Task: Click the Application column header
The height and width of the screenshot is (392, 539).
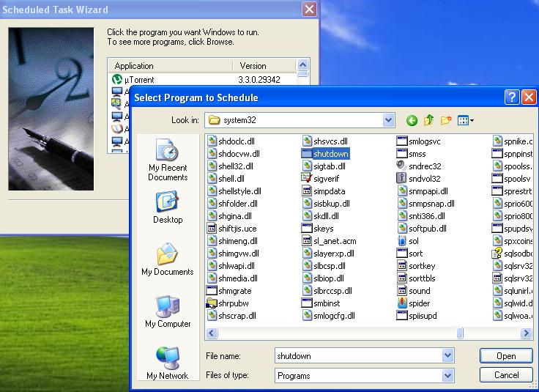Action: click(171, 66)
